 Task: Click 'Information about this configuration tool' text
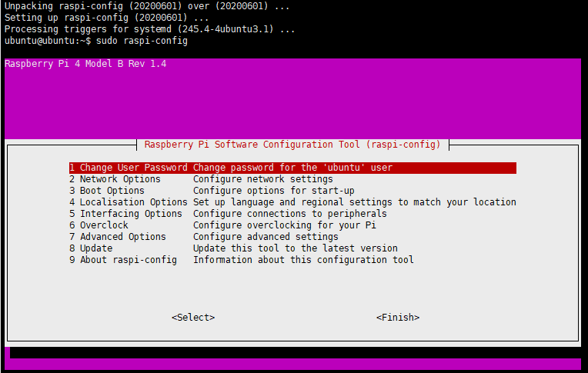(303, 260)
